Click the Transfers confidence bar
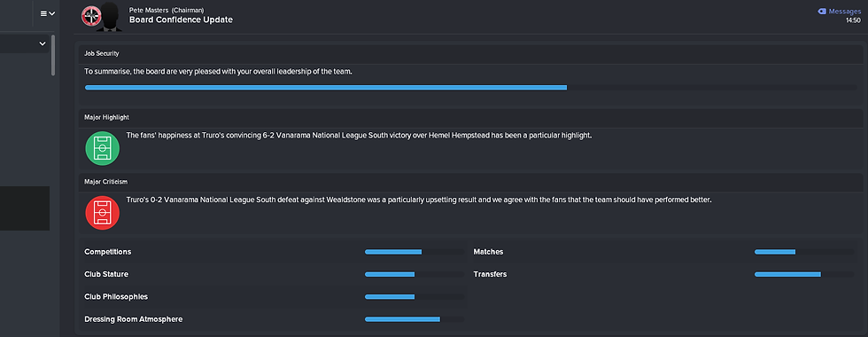This screenshot has width=868, height=337. (x=804, y=274)
